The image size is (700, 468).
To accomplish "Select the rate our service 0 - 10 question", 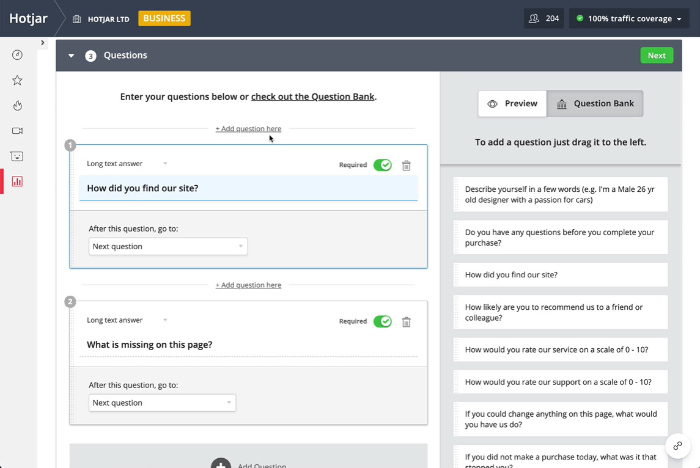I will click(x=561, y=350).
